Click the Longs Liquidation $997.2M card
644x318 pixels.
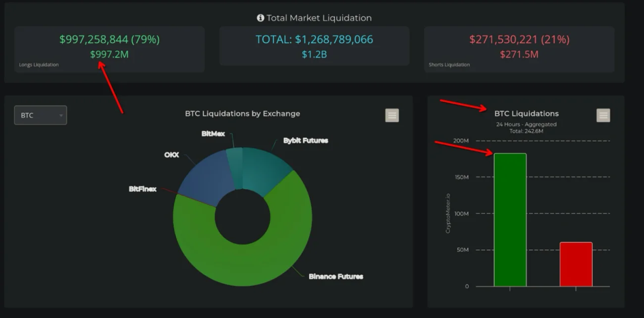(x=109, y=50)
